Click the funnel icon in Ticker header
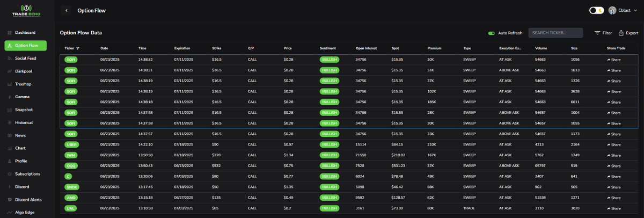The width and height of the screenshot is (644, 218). pyautogui.click(x=79, y=48)
